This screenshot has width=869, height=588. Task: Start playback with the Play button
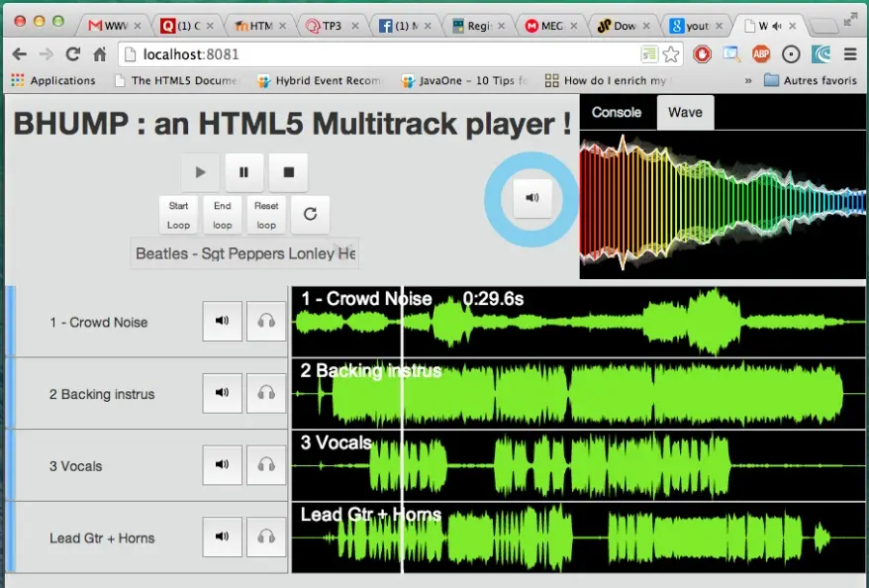coord(200,172)
